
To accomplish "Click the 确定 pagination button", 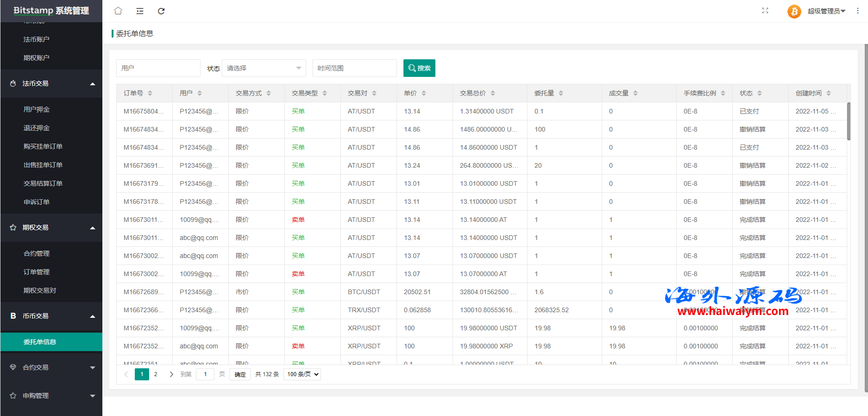I will click(240, 374).
